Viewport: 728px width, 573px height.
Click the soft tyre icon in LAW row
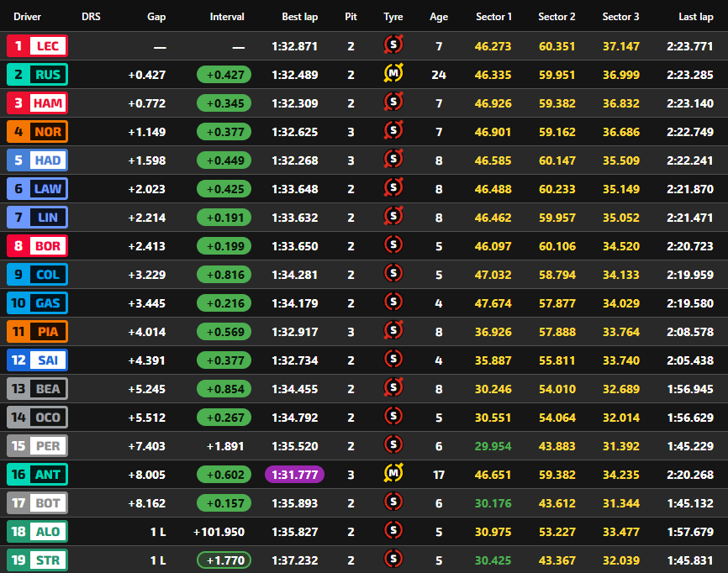[x=393, y=188]
